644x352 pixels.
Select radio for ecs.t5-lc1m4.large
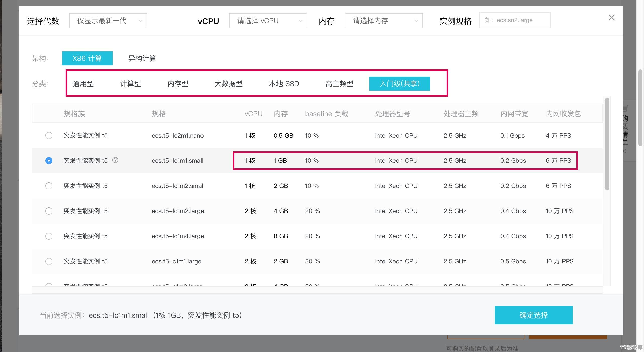point(49,236)
